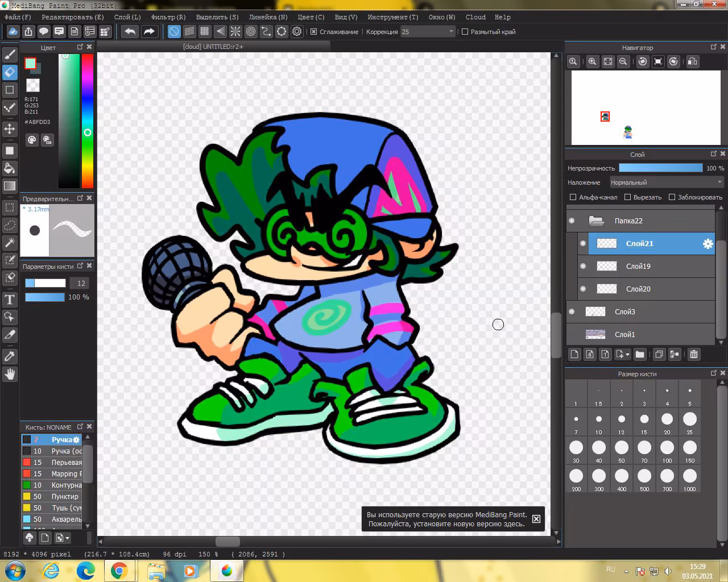
Task: Hide the Слой20 layer
Action: coord(583,289)
